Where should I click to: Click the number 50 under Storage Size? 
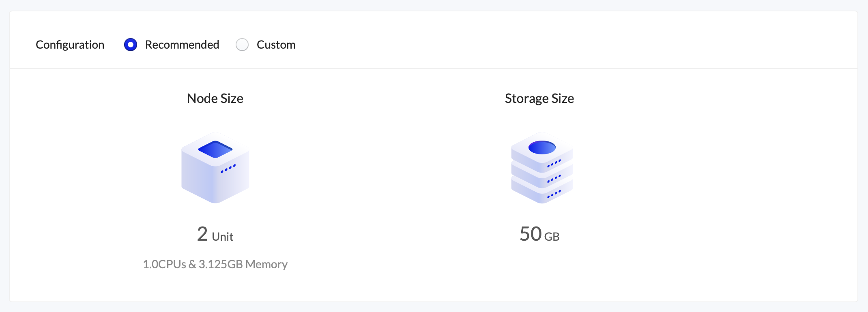[531, 234]
